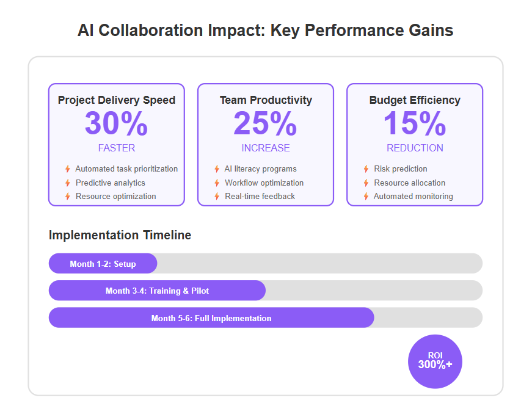This screenshot has width=532, height=417.
Task: Click the Month 1-2: Setup progress bar
Action: click(x=103, y=263)
